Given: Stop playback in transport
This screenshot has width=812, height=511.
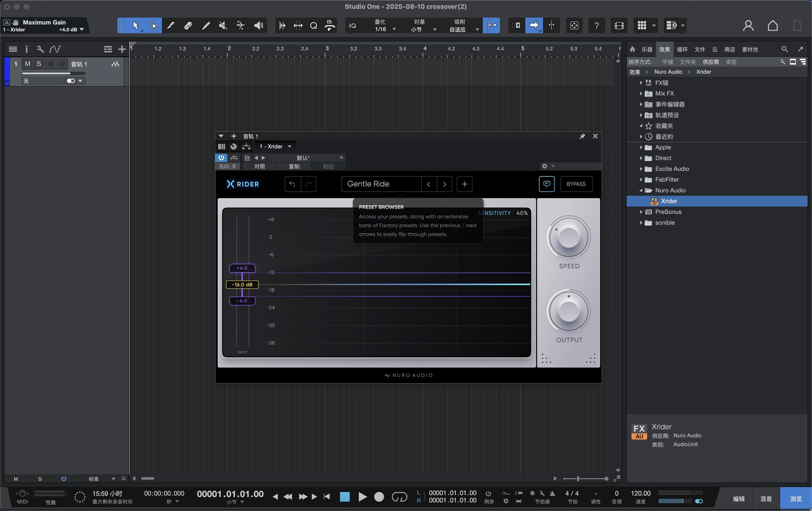Looking at the screenshot, I should coord(345,497).
